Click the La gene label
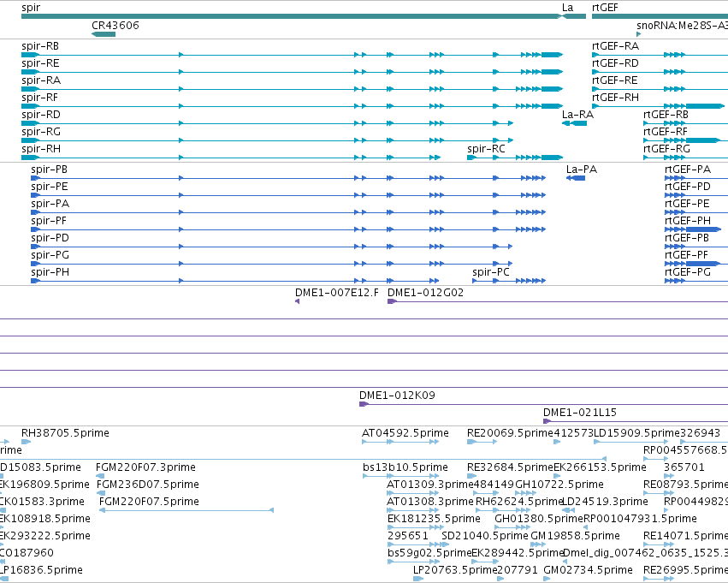This screenshot has height=583, width=728. coord(567,8)
